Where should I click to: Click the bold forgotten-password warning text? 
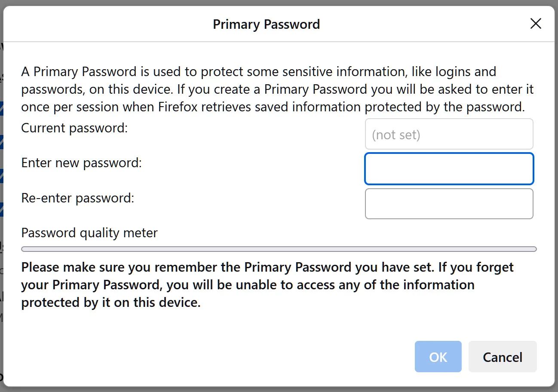(267, 285)
